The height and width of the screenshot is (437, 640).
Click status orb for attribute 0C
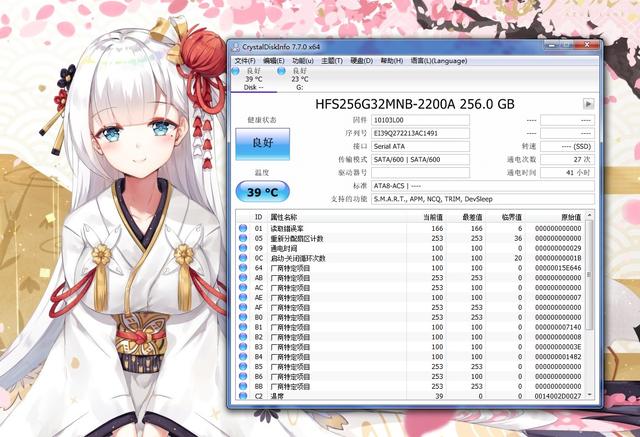click(x=243, y=258)
